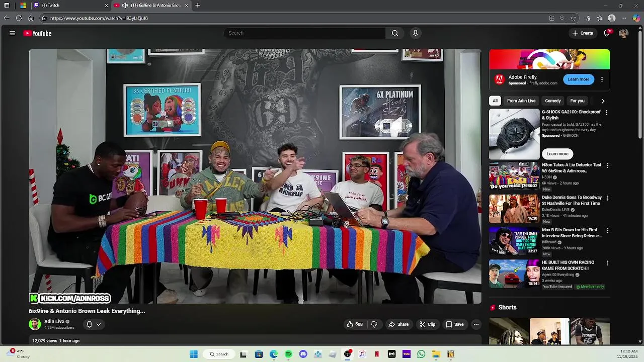
Task: Open the browser home page button
Action: point(31,18)
